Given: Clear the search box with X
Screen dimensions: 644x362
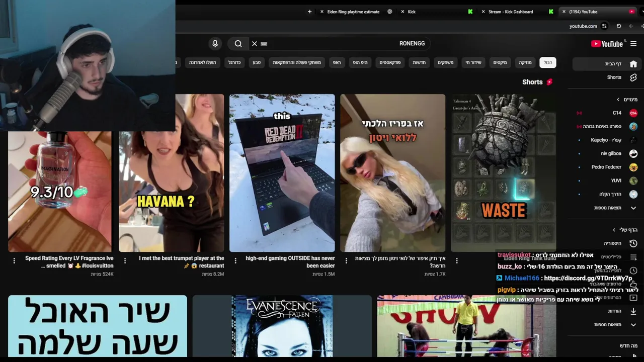Looking at the screenshot, I should (255, 44).
